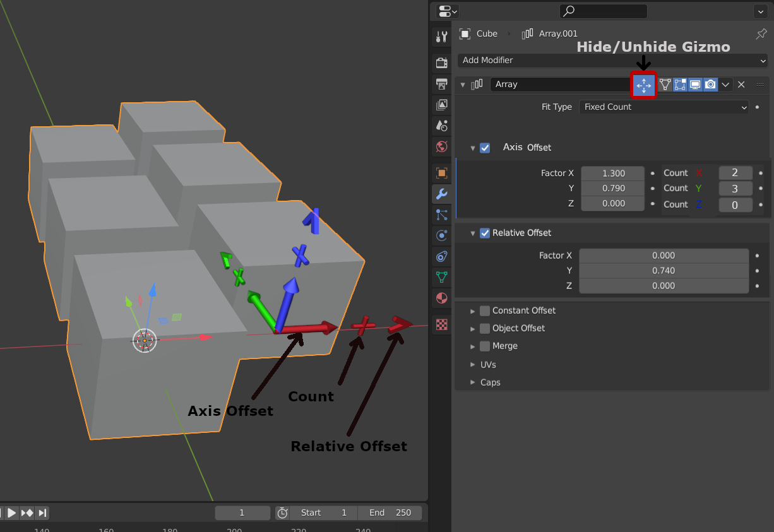Open the View Layer properties tab
This screenshot has width=774, height=532.
(x=442, y=104)
